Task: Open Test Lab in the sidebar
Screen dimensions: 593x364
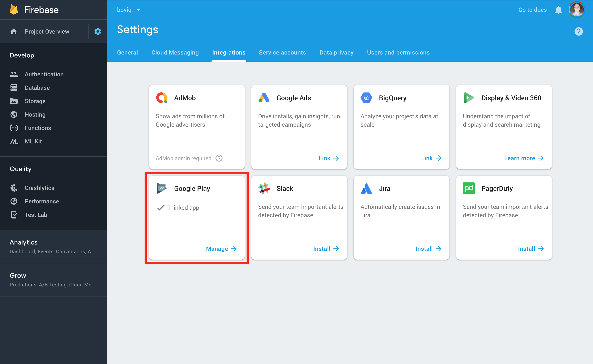Action: 36,215
